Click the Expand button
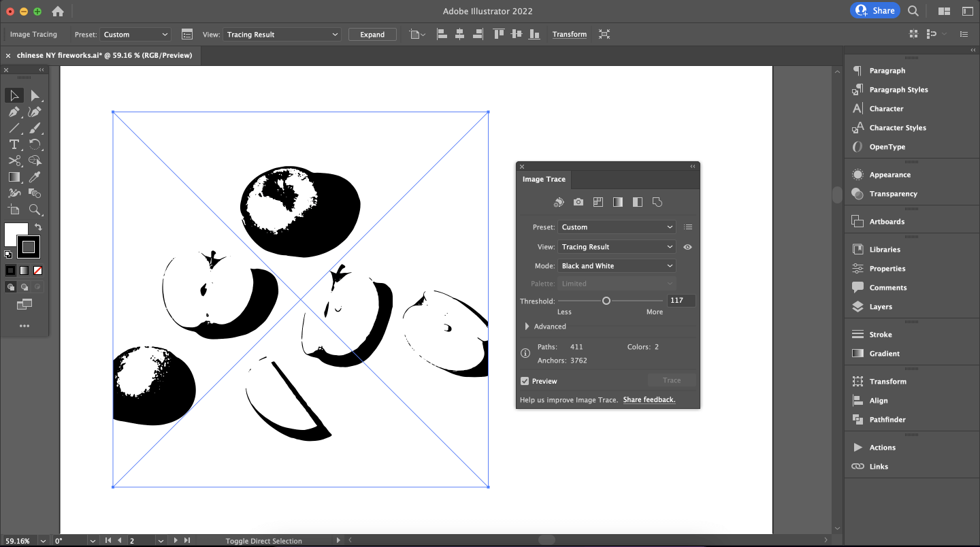The height and width of the screenshot is (547, 980). 372,35
